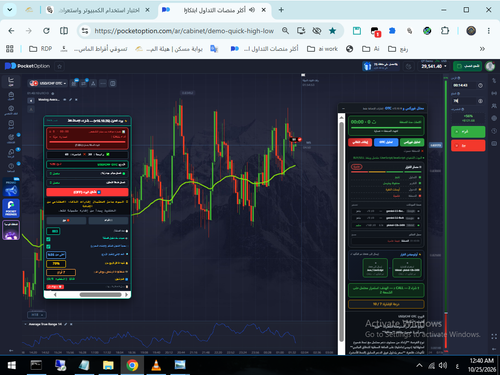The image size is (500, 375).
Task: Open the achievements icon in left sidebar
Action: 11,138
